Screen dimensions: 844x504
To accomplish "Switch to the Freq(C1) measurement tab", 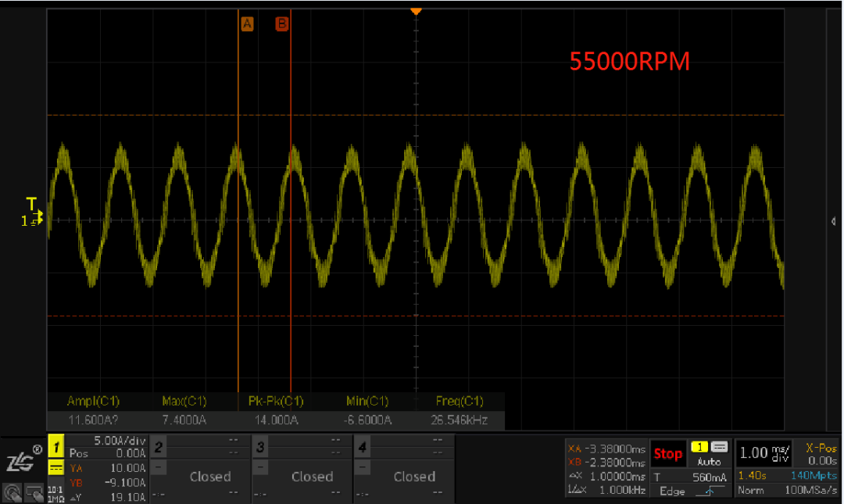I will (457, 400).
